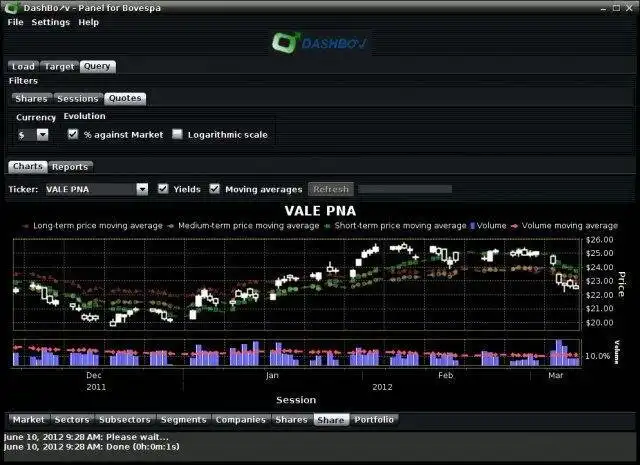The width and height of the screenshot is (640, 465).
Task: Click the Mar label on session axis
Action: click(556, 375)
